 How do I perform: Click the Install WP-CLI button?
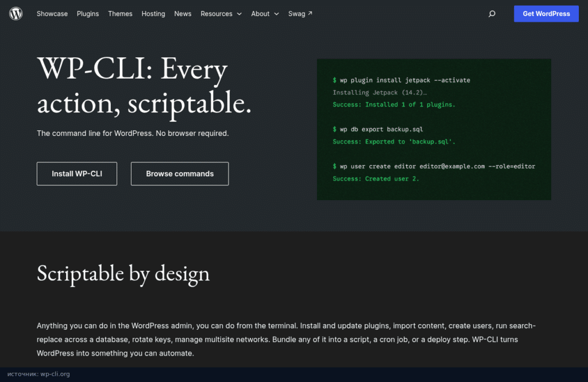(x=77, y=174)
